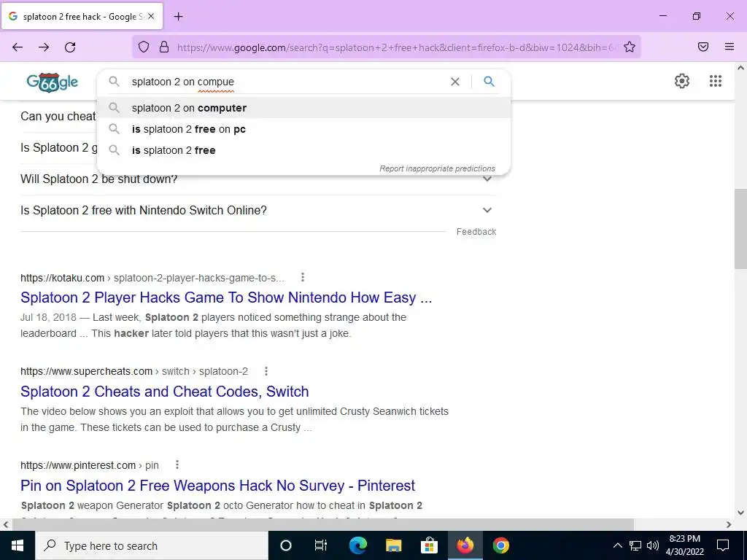This screenshot has width=747, height=560.
Task: Open Google quick settings gear
Action: pos(682,81)
